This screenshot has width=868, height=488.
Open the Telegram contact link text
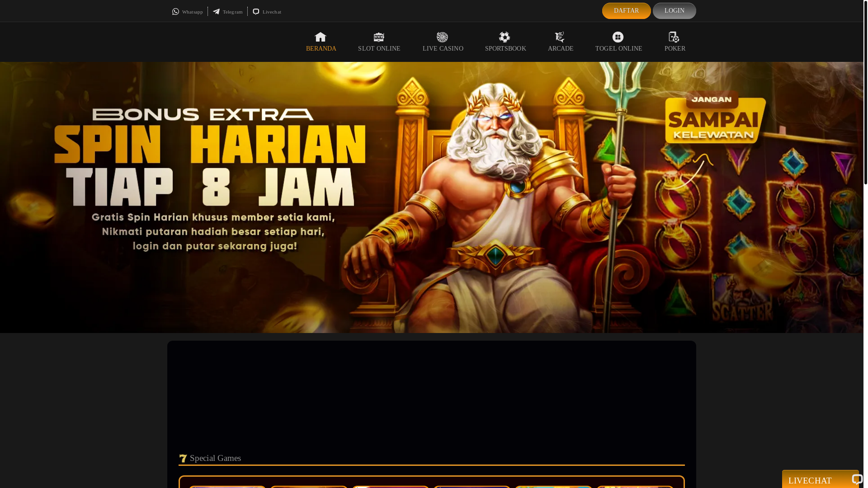(x=233, y=12)
